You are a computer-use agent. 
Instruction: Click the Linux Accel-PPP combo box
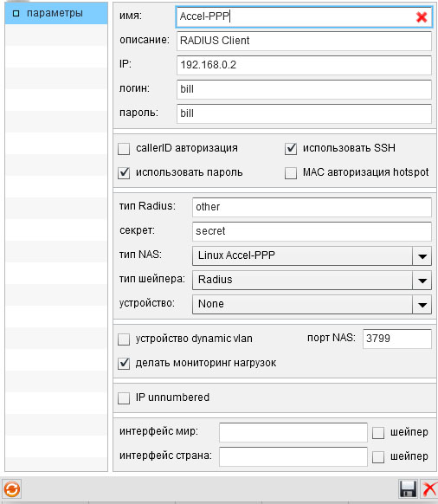click(x=312, y=255)
